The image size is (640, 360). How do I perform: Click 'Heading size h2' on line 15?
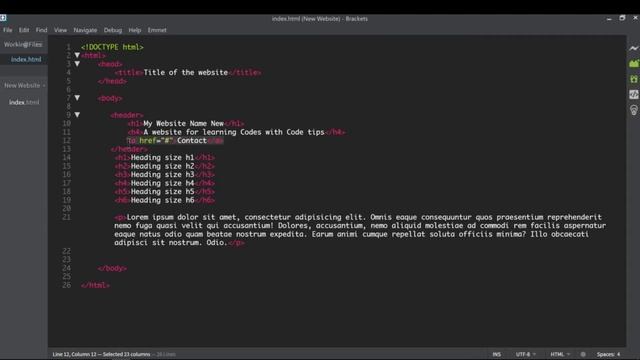tap(162, 166)
